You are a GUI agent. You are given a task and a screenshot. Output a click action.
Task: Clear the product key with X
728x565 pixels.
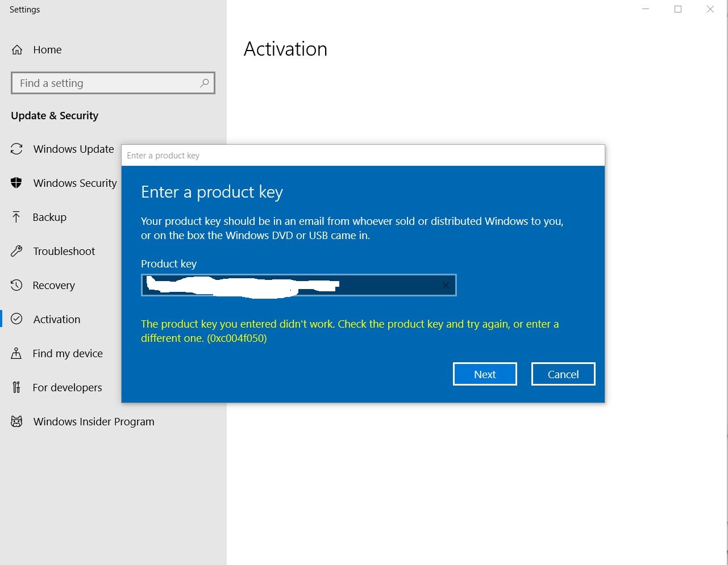[x=446, y=285]
